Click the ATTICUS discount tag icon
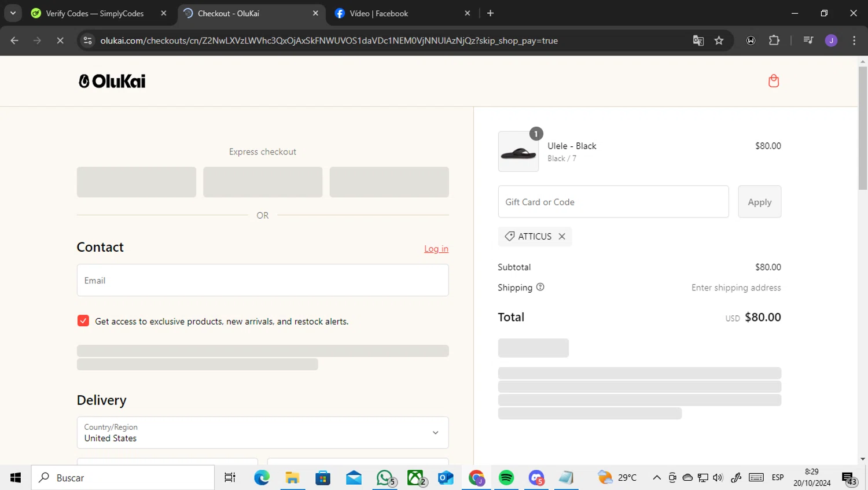This screenshot has height=490, width=868. (510, 237)
